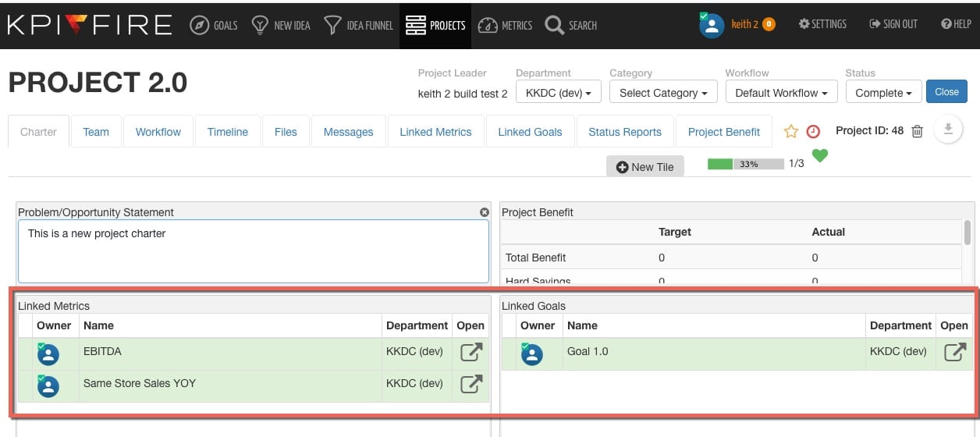Delete project using the trash icon
Viewport: 980px width, 437px height.
918,131
